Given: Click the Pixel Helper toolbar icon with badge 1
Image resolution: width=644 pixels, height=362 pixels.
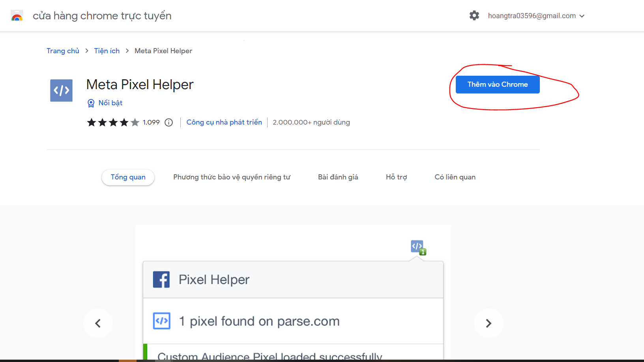Looking at the screenshot, I should 418,248.
